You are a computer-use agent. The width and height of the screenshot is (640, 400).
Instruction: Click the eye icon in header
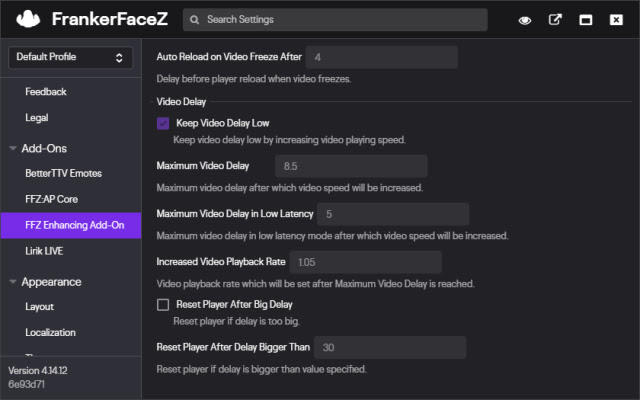pos(525,20)
